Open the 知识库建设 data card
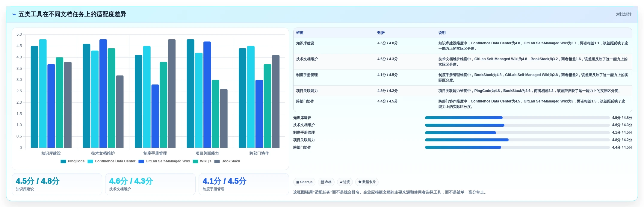This screenshot has height=207, width=644. [x=57, y=184]
